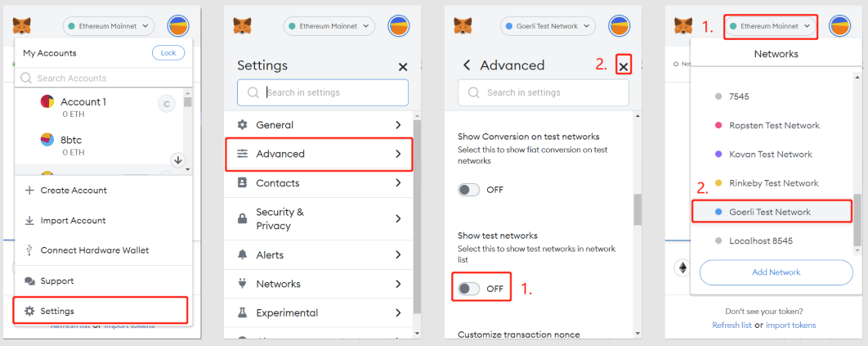The image size is (868, 346).
Task: Select Goerli Test Network from the list
Action: pos(771,212)
